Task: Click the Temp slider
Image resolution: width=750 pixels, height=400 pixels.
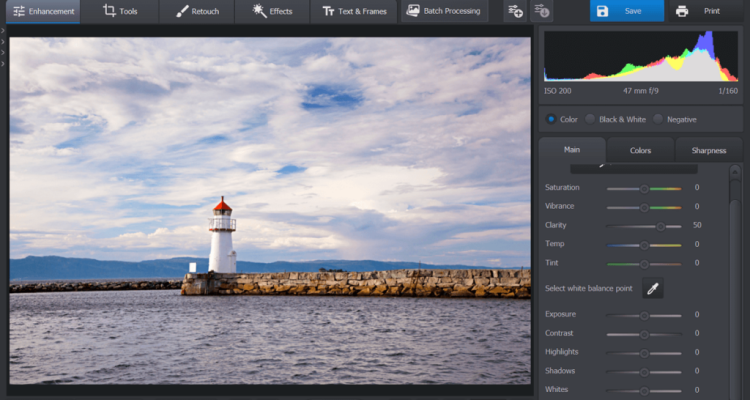Action: (644, 245)
